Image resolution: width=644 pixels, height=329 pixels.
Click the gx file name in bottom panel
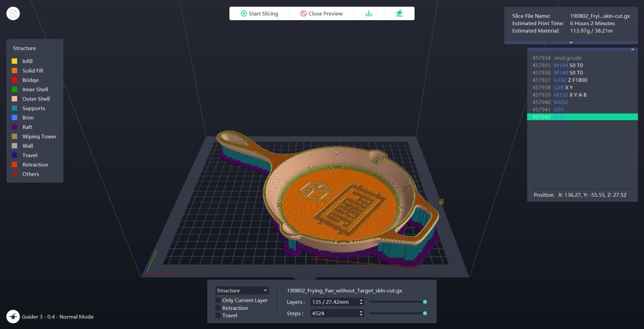coord(344,291)
